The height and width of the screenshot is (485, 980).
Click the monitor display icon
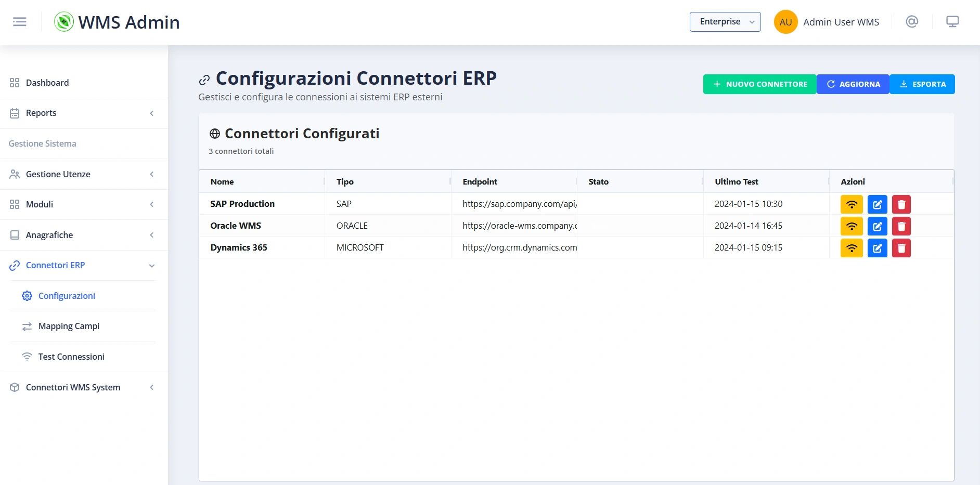(x=952, y=22)
